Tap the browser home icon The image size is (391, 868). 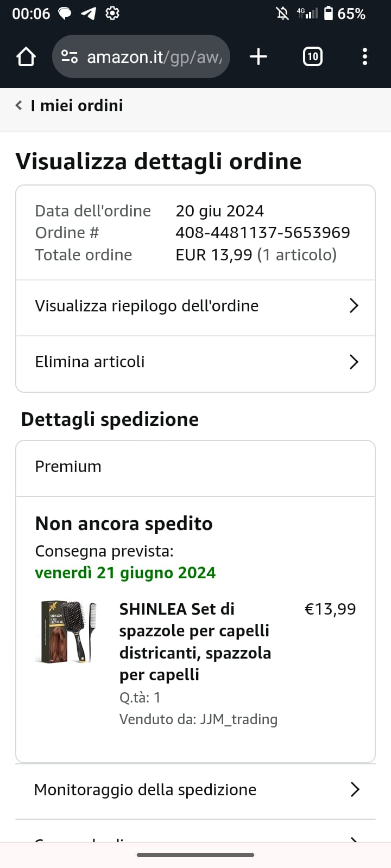(x=26, y=56)
